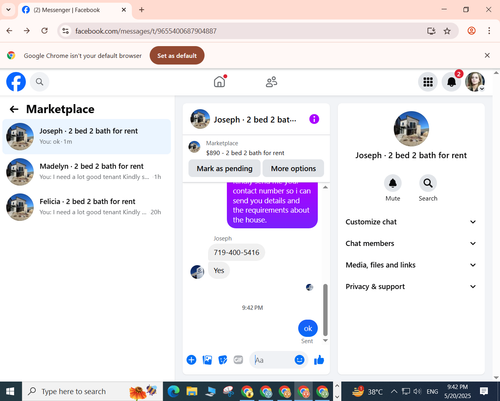
Task: Open install app icon in address bar
Action: point(431,31)
